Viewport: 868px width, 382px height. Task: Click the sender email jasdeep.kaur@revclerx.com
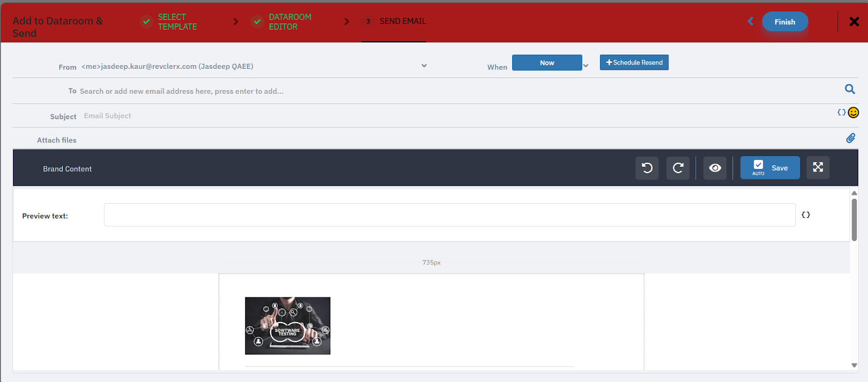coord(149,67)
